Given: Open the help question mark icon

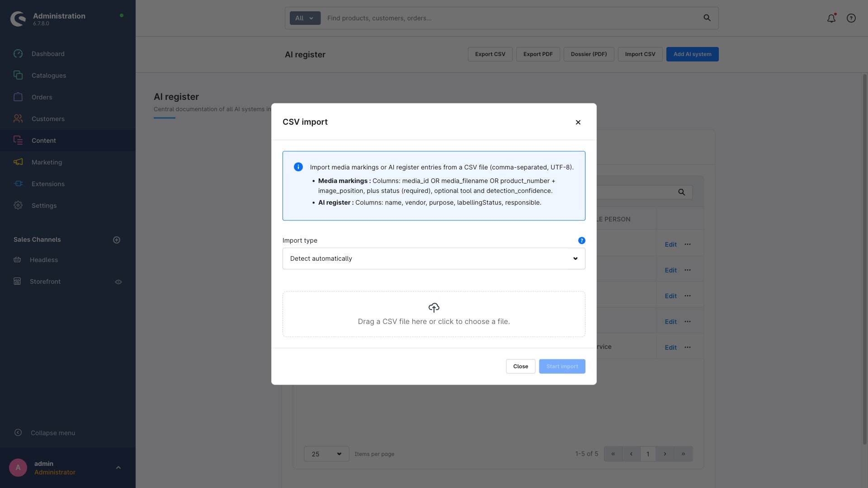Looking at the screenshot, I should tap(851, 18).
